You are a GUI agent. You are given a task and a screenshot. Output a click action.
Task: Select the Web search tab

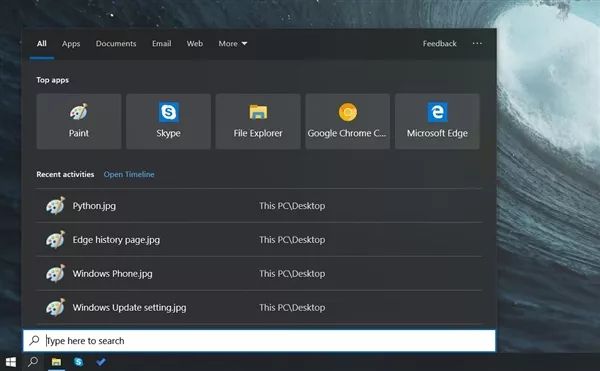195,44
